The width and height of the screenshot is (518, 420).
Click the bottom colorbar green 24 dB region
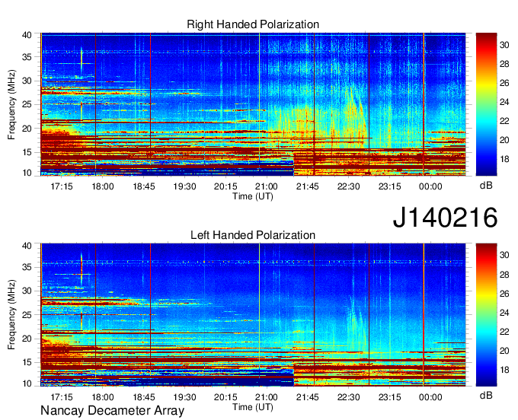(486, 313)
